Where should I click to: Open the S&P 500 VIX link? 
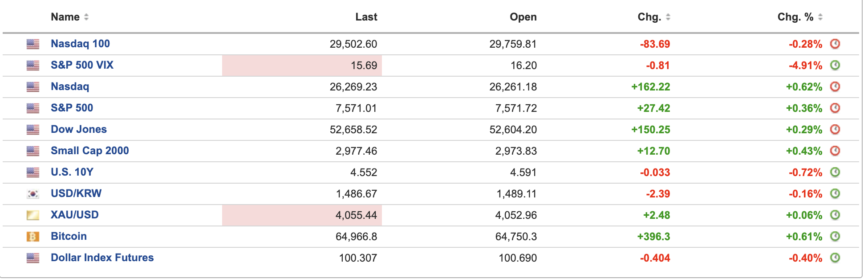click(82, 65)
